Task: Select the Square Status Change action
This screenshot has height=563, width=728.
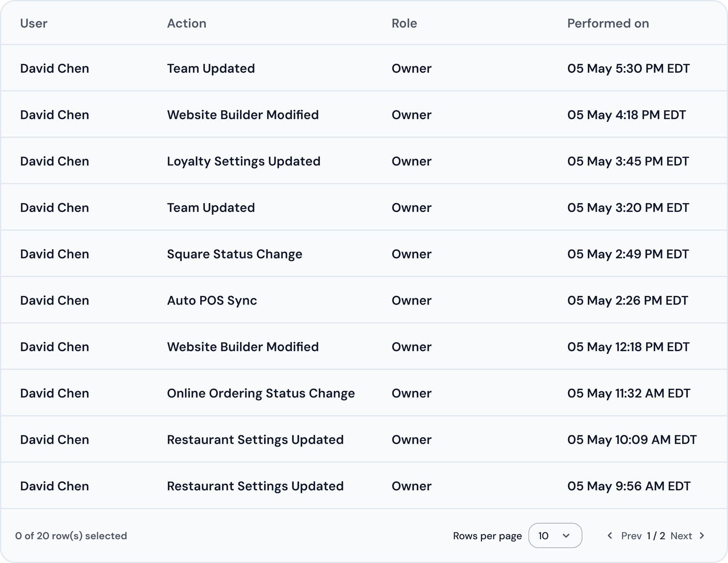Action: tap(235, 254)
